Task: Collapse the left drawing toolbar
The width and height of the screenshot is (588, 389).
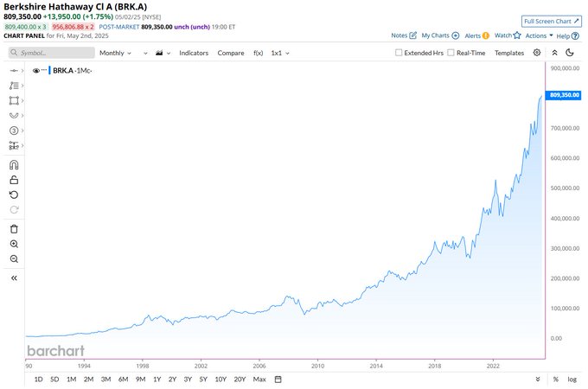Action: (x=13, y=278)
